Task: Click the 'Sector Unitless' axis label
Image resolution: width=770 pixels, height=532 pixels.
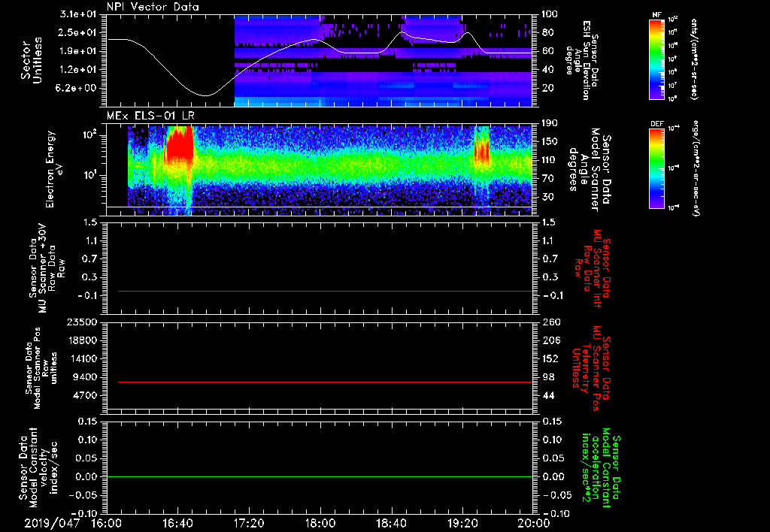Action: [32, 60]
